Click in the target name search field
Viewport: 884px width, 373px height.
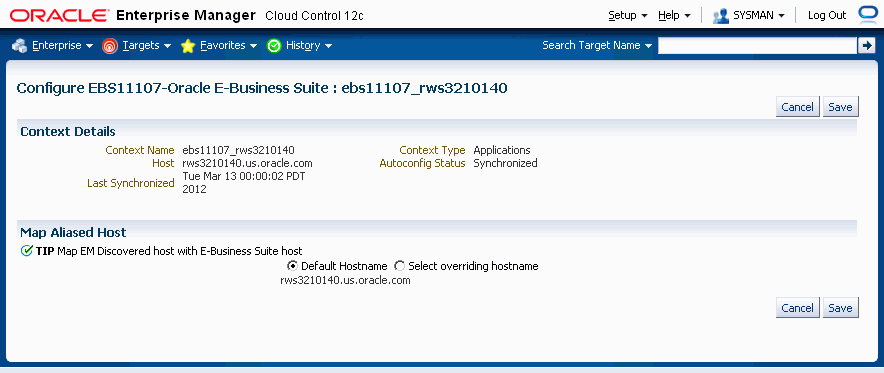[757, 46]
